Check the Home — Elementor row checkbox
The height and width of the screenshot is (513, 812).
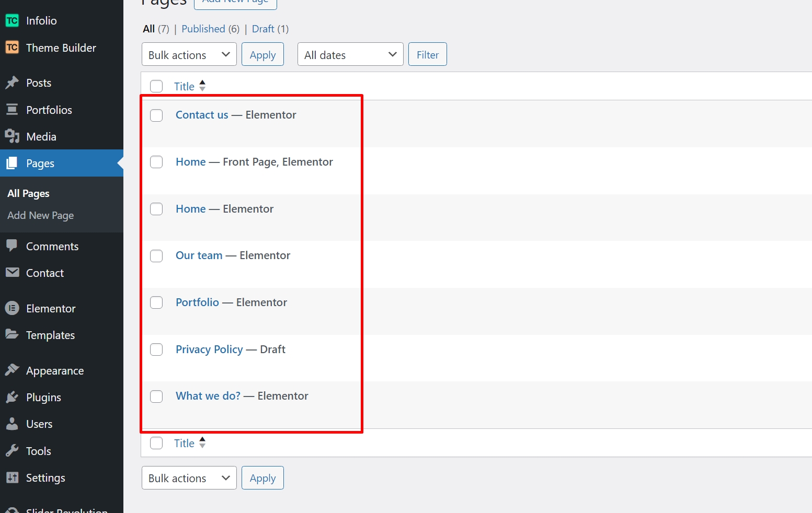156,209
